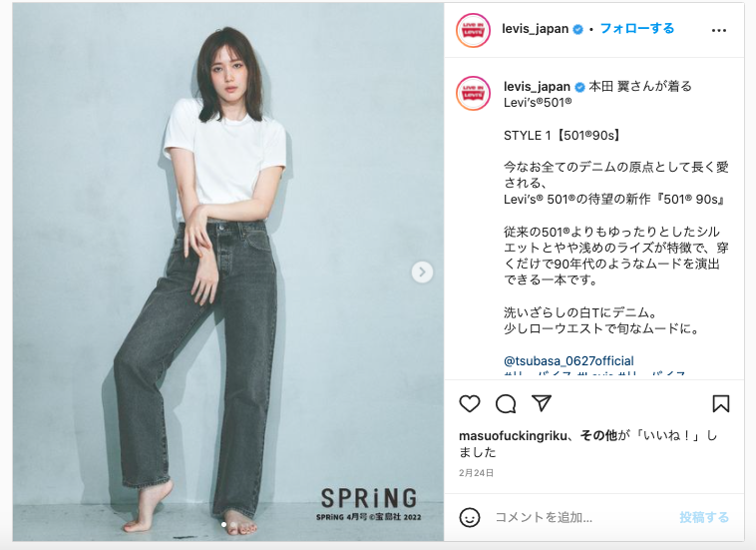Go to the next photo with arrow
This screenshot has width=756, height=550.
pos(422,273)
